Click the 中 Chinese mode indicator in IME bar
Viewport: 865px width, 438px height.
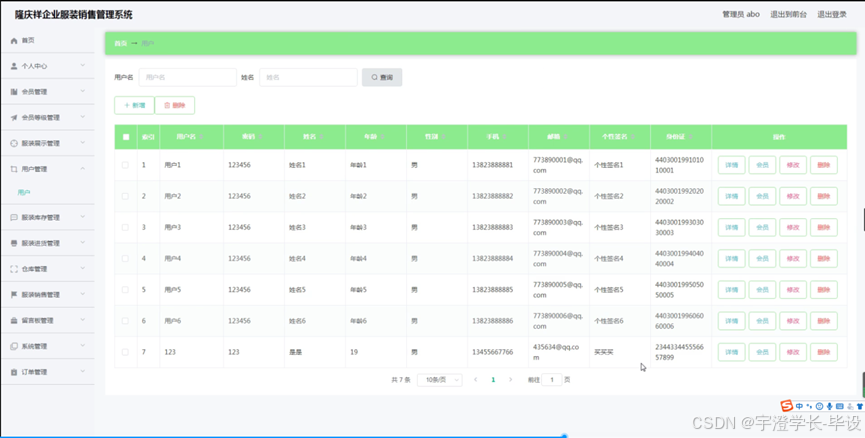pos(799,406)
